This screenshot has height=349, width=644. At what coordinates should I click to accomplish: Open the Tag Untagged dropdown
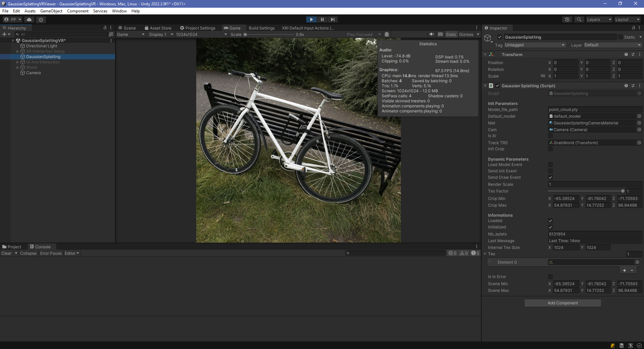point(535,45)
